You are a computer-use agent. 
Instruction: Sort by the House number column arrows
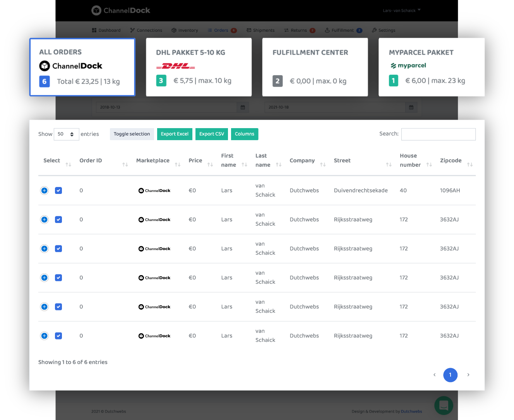pyautogui.click(x=429, y=165)
